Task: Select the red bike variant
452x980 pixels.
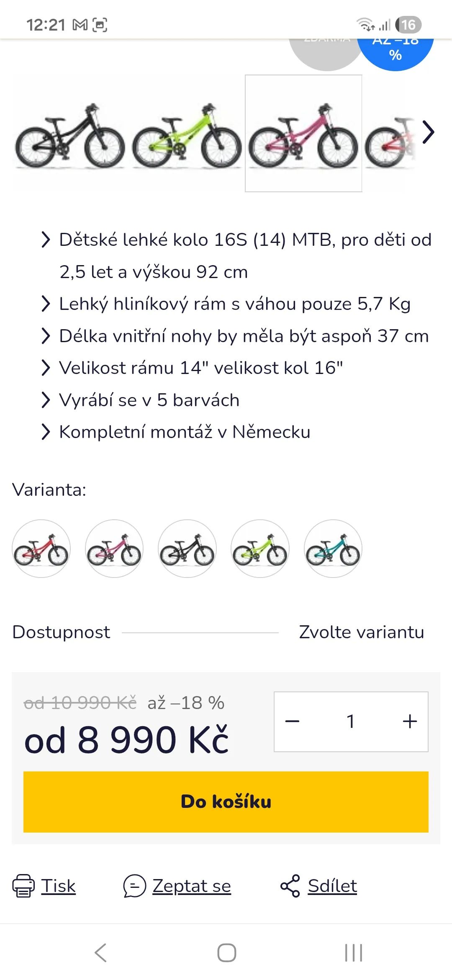Action: click(41, 549)
